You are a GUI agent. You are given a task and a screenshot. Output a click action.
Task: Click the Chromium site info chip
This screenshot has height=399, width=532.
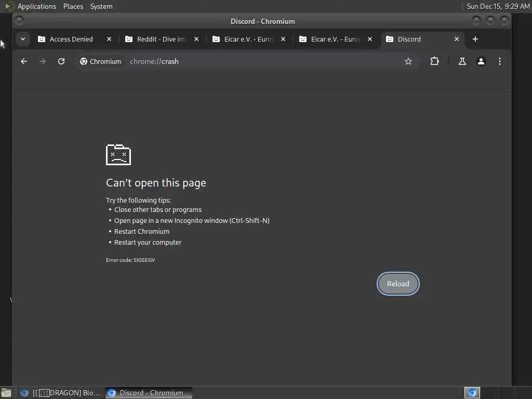[100, 61]
